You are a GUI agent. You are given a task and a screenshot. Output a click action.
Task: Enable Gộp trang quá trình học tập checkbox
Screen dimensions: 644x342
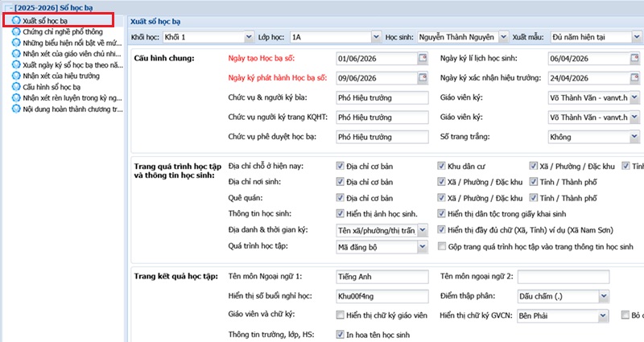(x=441, y=246)
